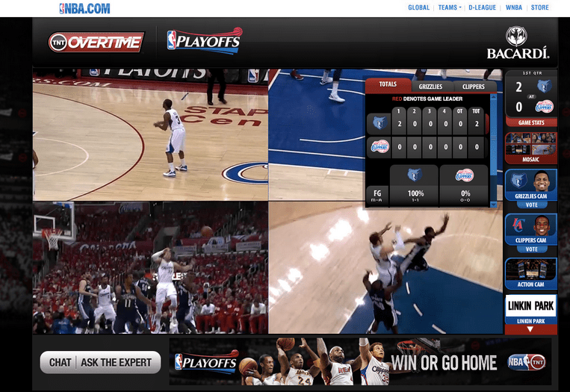Image resolution: width=570 pixels, height=392 pixels.
Task: Click the TNT Overtime logo
Action: (x=96, y=42)
